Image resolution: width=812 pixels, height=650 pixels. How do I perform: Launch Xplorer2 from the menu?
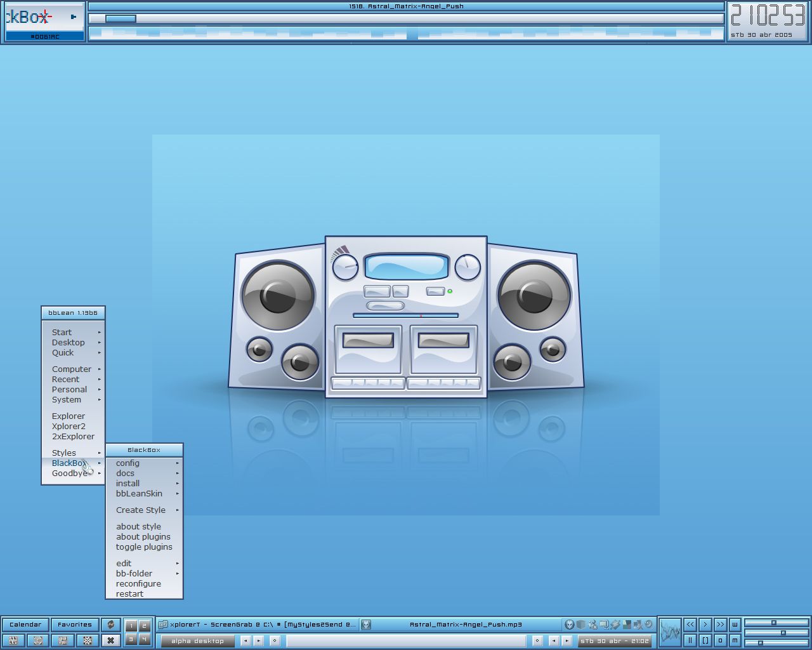click(73, 426)
